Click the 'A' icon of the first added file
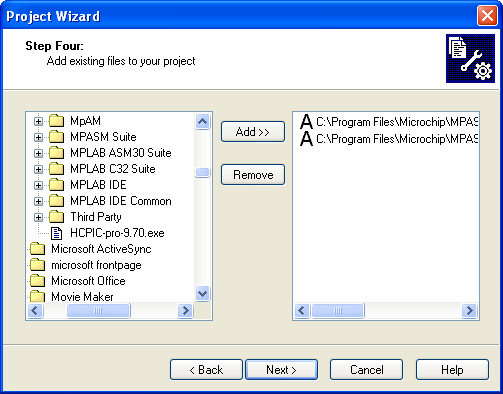Image resolution: width=503 pixels, height=394 pixels. point(306,122)
